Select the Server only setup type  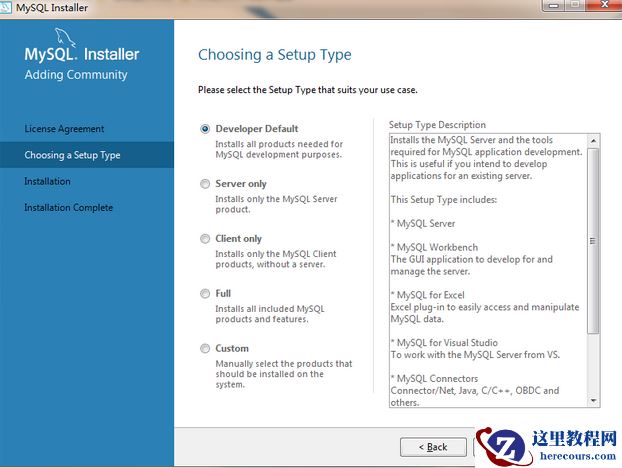click(205, 184)
